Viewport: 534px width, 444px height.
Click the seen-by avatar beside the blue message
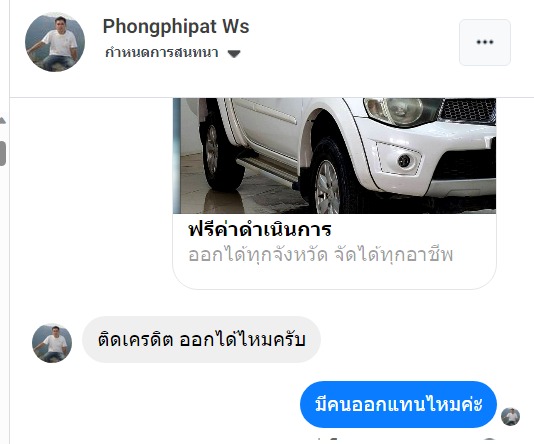pyautogui.click(x=510, y=416)
